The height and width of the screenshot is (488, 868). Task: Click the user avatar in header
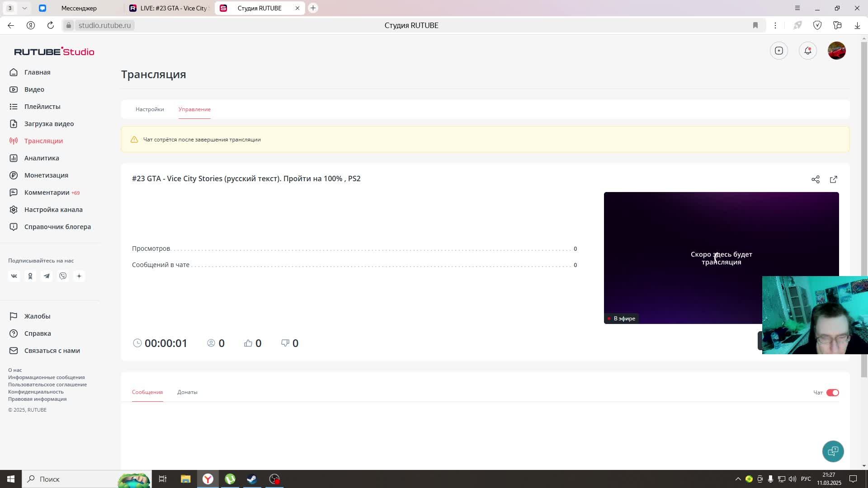pos(836,51)
